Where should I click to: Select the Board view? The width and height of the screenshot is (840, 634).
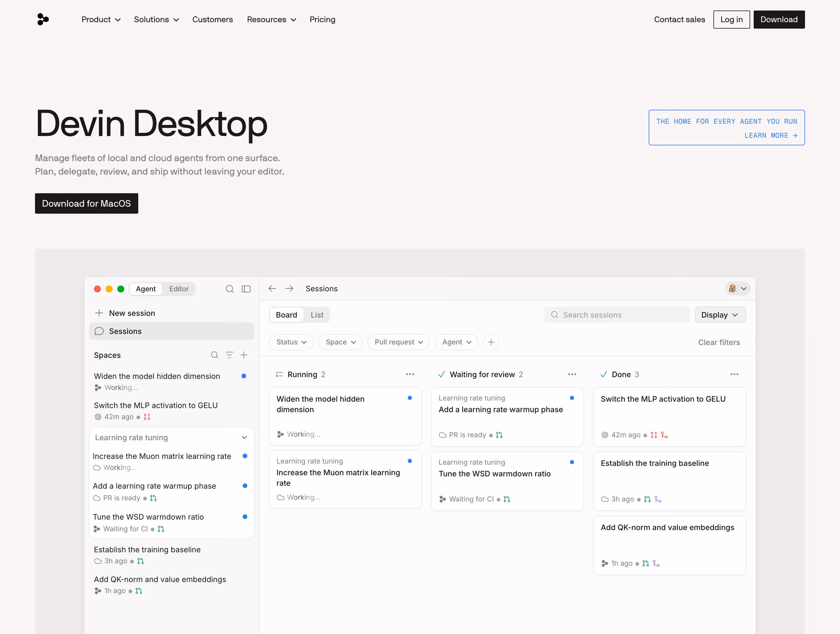pos(286,315)
